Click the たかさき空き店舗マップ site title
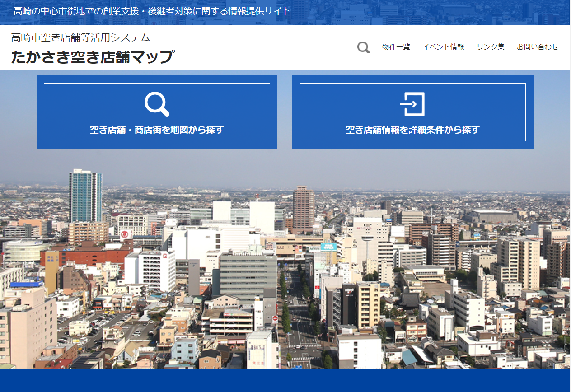This screenshot has height=392, width=571. (93, 57)
